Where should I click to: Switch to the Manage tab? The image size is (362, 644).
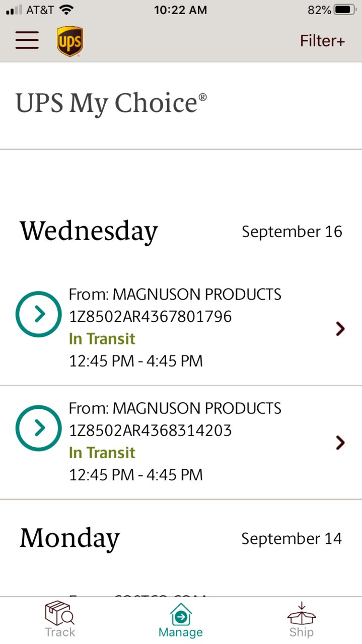tap(181, 620)
